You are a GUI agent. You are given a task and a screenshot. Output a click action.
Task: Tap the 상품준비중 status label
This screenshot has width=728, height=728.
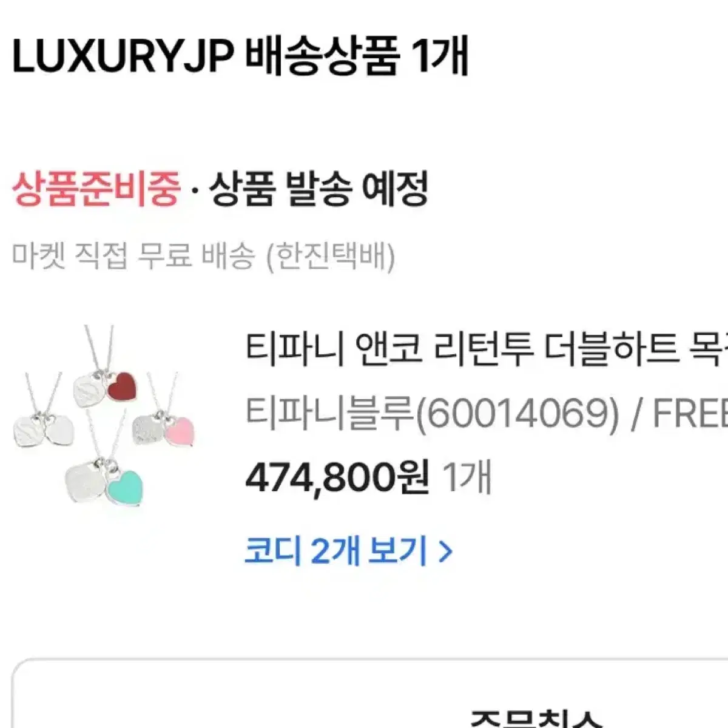96,189
